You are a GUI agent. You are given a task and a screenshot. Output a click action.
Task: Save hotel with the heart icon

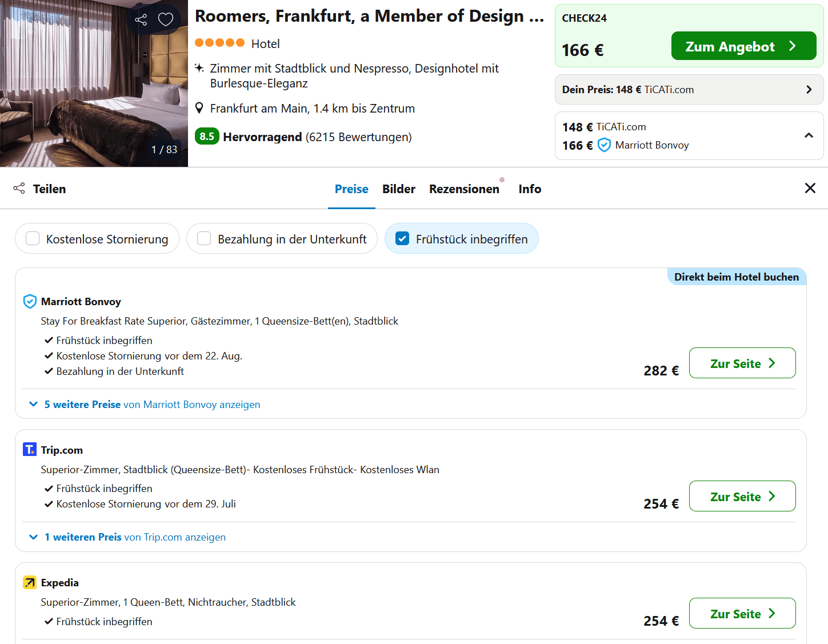166,20
